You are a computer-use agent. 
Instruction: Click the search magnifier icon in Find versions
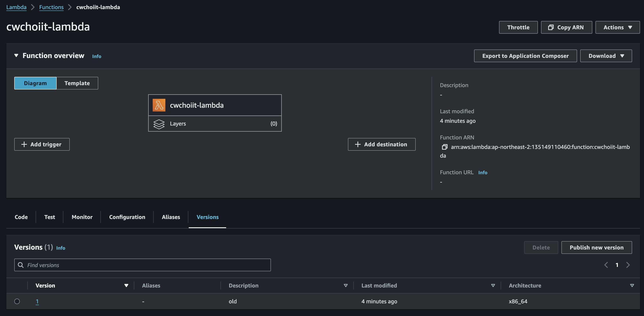point(21,265)
